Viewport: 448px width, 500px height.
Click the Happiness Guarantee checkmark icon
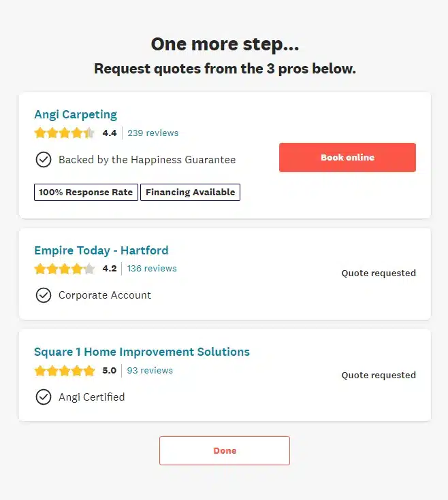(x=44, y=160)
